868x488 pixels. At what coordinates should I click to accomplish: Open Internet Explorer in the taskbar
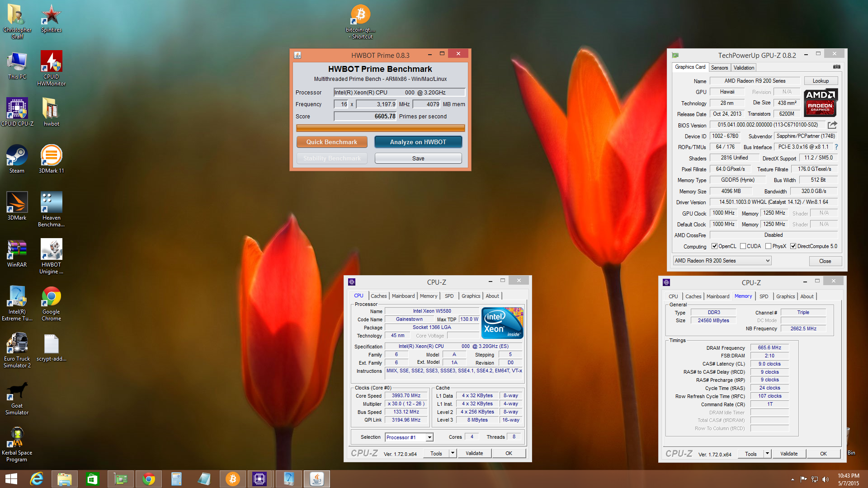click(x=37, y=479)
